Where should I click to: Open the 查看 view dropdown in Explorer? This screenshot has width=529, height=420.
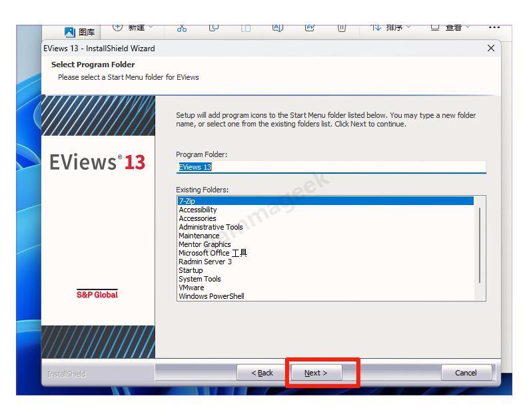(450, 27)
